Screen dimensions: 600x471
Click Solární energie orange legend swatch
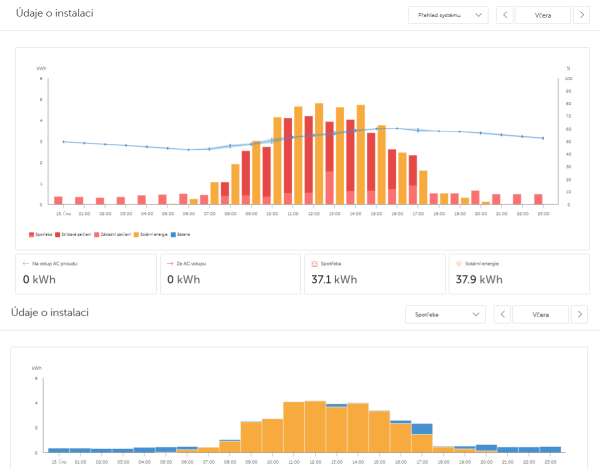[x=136, y=235]
